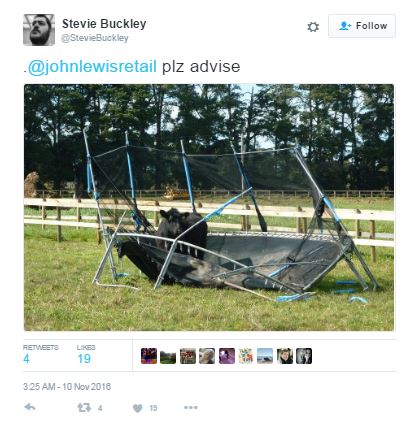Viewport: 415px width, 427px height.
Task: Open Stevie Buckley's profile avatar
Action: pos(39,30)
